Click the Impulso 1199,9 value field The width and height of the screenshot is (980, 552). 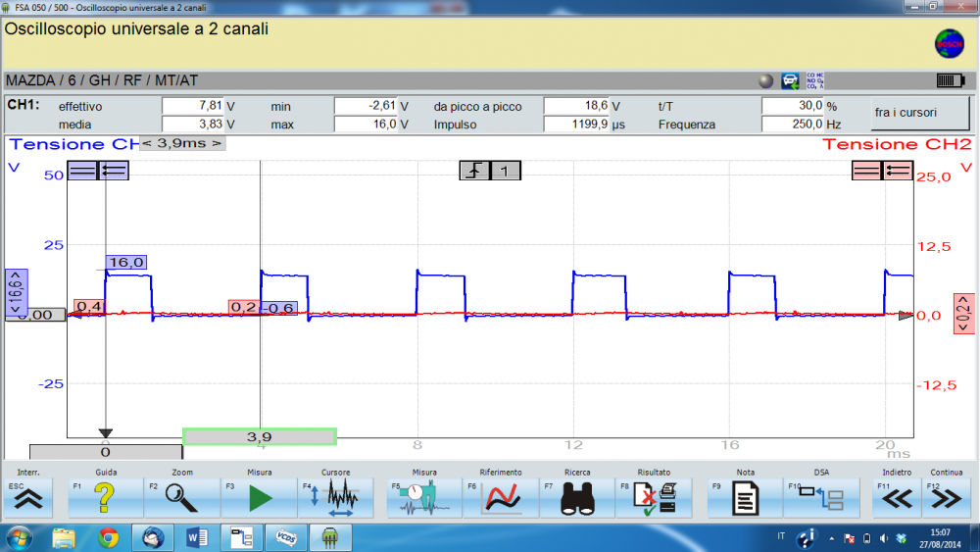click(x=577, y=124)
